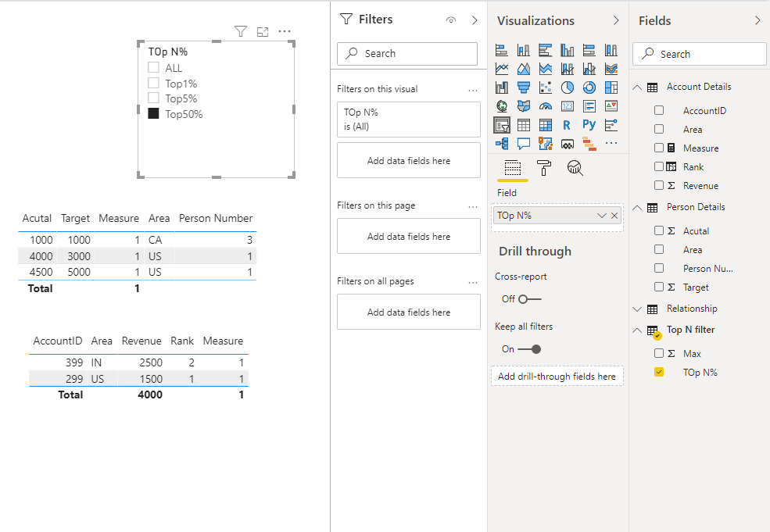The height and width of the screenshot is (532, 770).
Task: Check the Max field
Action: coord(659,353)
